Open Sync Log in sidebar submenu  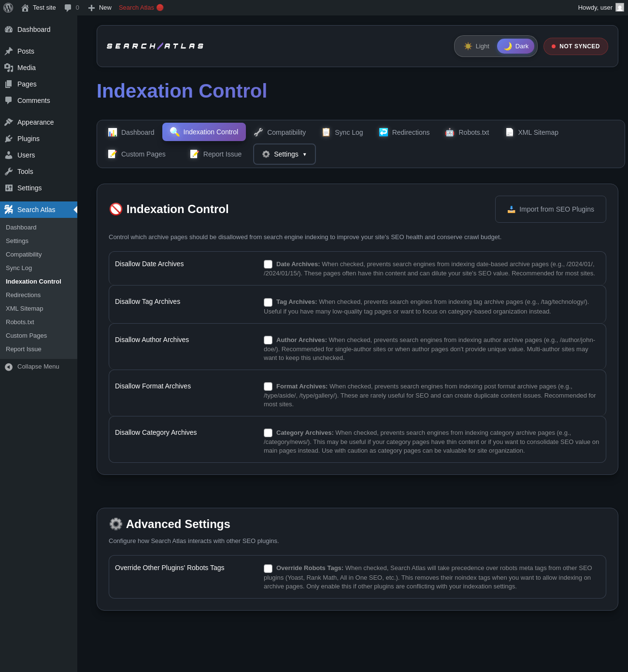[x=19, y=268]
